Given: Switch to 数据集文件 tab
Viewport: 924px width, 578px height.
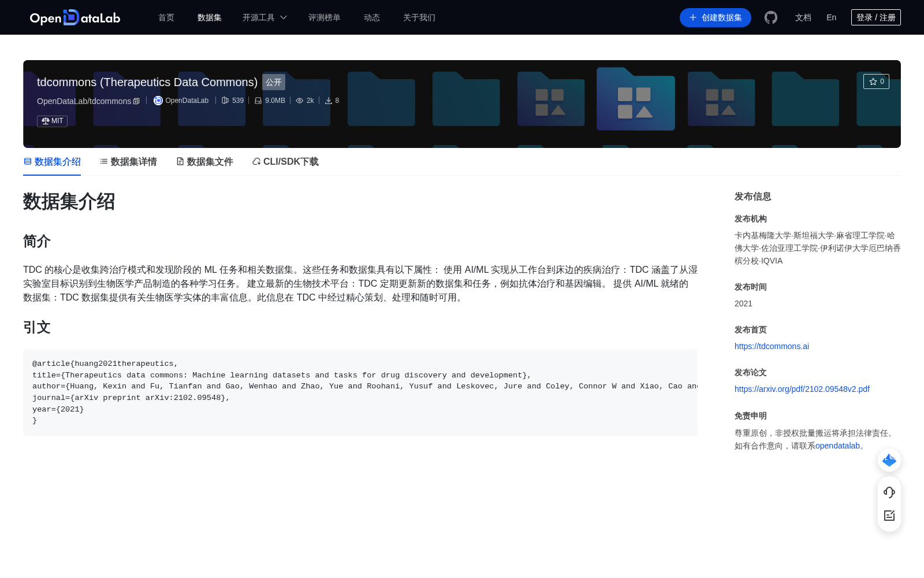Looking at the screenshot, I should [204, 162].
